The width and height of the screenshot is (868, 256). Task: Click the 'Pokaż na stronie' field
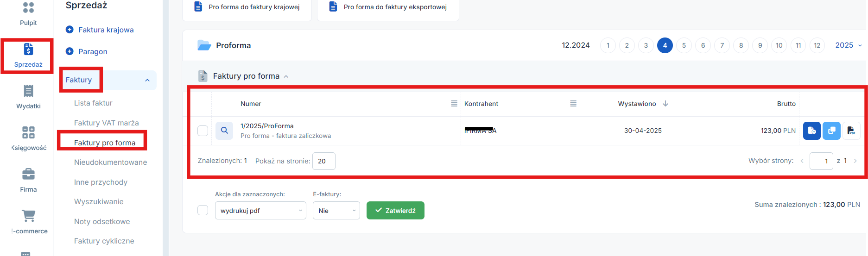pyautogui.click(x=324, y=161)
